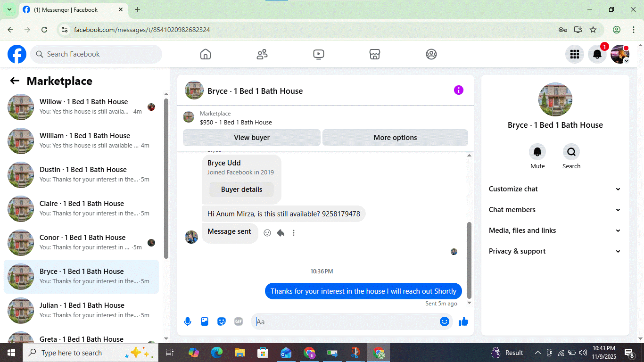The height and width of the screenshot is (362, 644).
Task: Go to the Home feed icon
Action: tap(206, 54)
